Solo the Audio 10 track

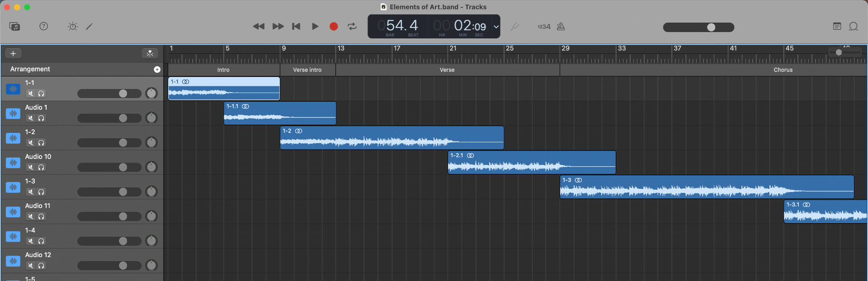click(41, 168)
